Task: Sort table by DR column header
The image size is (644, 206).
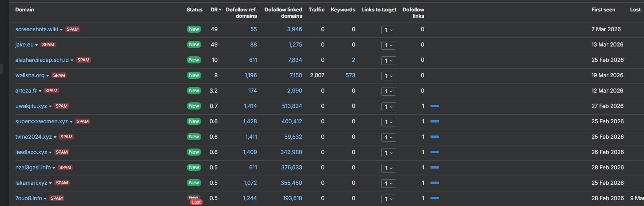Action: pyautogui.click(x=216, y=9)
